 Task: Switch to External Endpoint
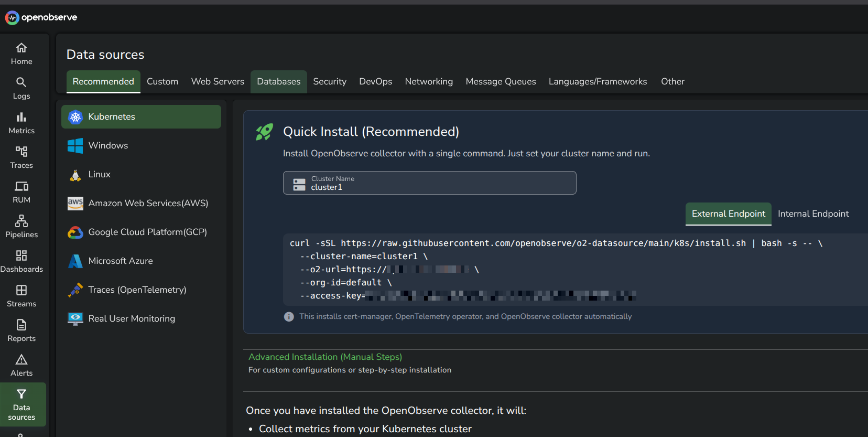(x=728, y=214)
